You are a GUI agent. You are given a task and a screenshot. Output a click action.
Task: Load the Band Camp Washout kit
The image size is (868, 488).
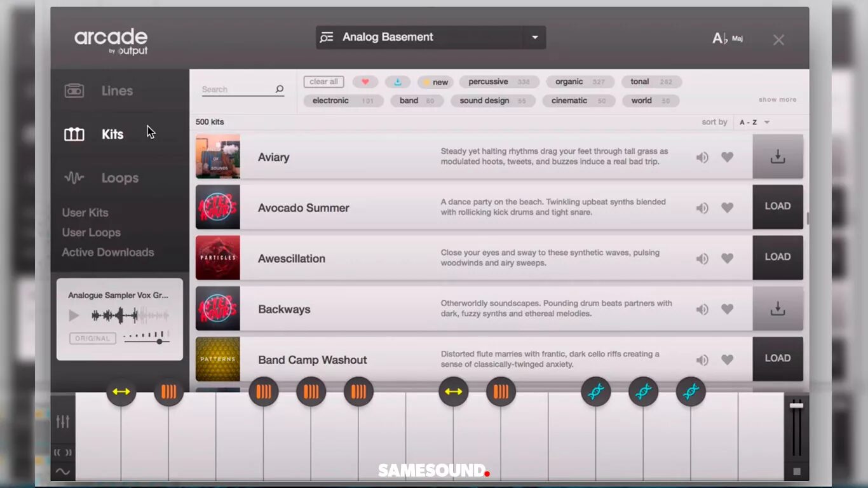[x=778, y=358]
